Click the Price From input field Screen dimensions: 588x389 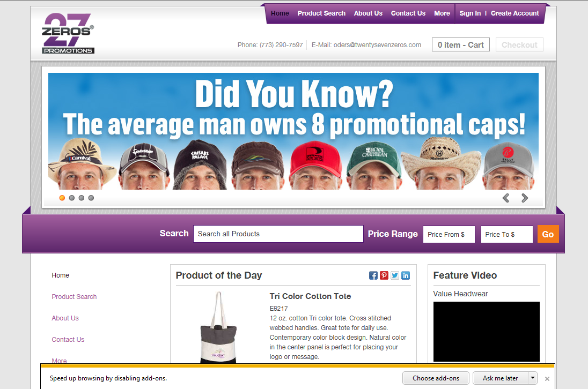(x=449, y=234)
